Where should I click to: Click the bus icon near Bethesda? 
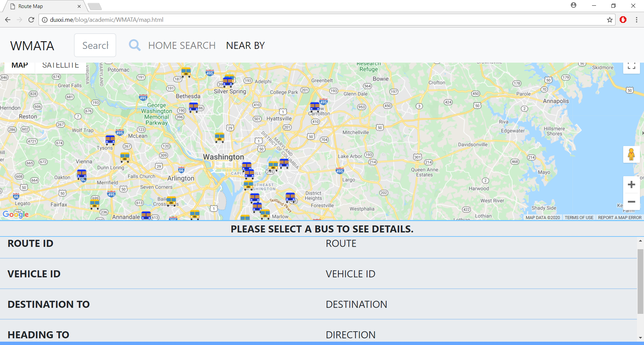click(x=194, y=107)
